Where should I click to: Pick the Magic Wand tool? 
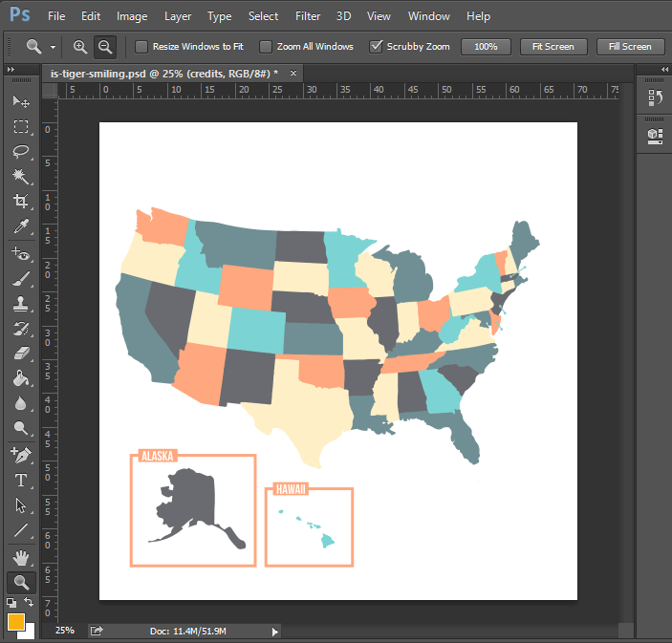click(x=20, y=177)
